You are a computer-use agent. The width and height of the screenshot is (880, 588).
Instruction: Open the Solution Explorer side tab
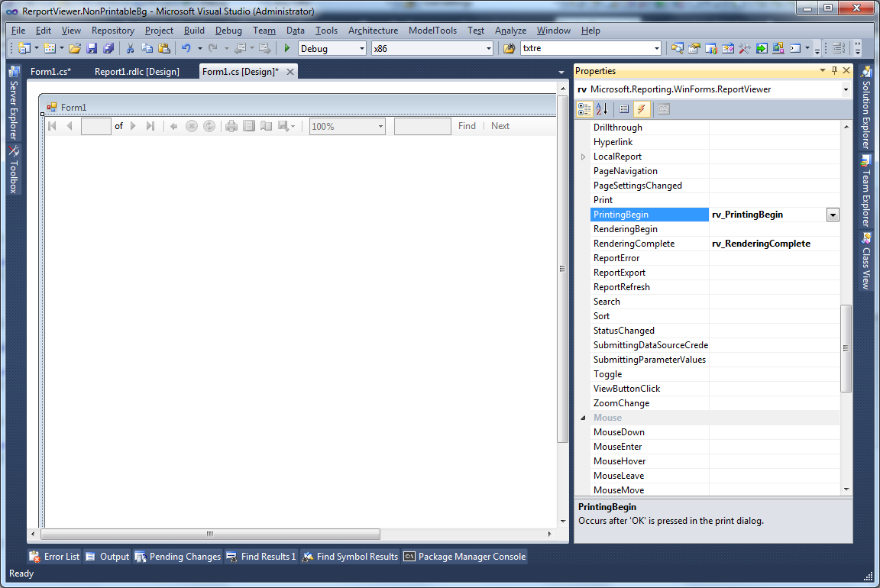coord(866,108)
